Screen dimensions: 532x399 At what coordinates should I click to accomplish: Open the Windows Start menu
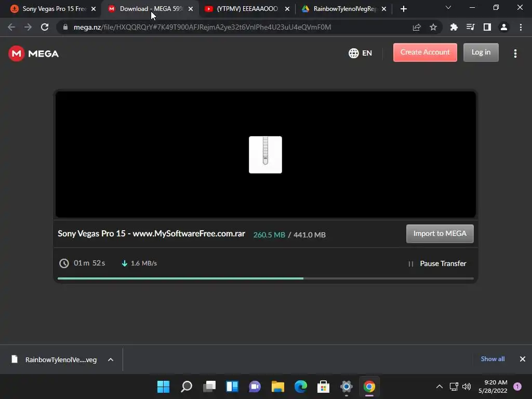(163, 387)
